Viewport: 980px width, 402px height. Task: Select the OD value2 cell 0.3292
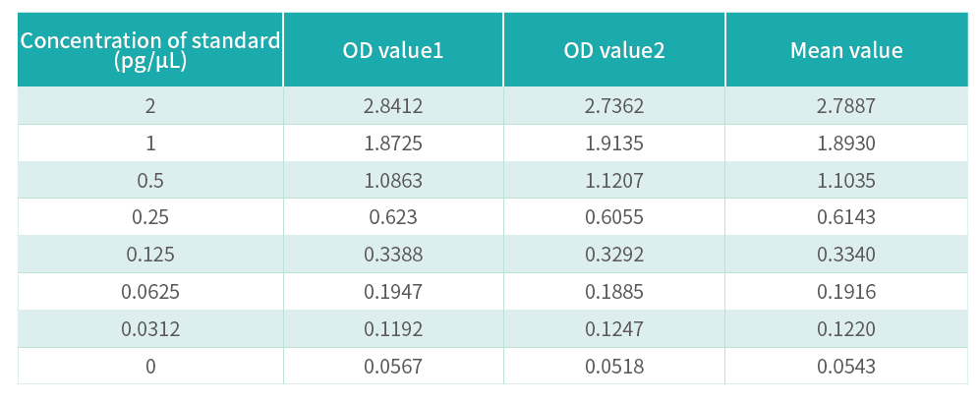click(x=614, y=255)
